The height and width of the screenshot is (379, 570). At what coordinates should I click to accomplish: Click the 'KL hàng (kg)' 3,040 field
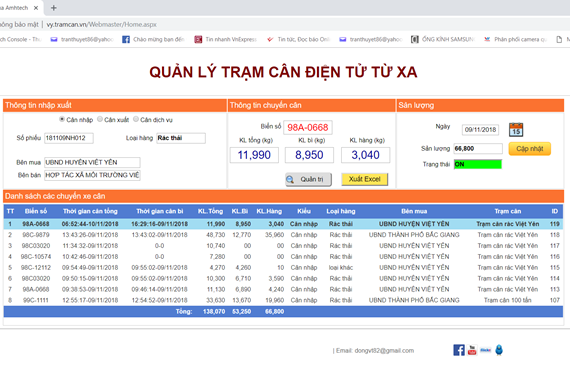tap(365, 155)
